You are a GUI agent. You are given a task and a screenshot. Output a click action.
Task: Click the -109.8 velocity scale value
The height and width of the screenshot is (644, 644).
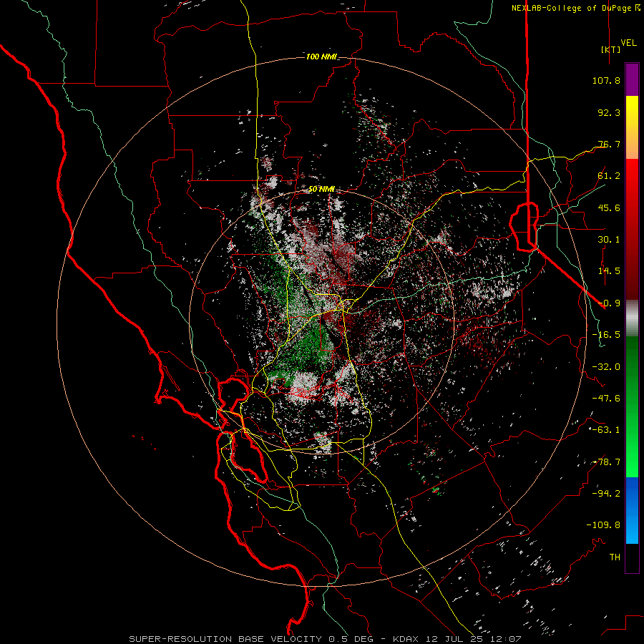pos(603,525)
